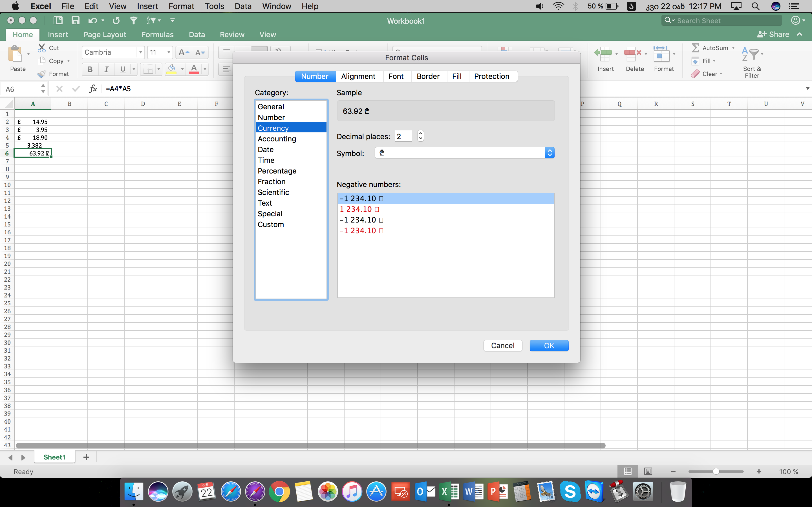Image resolution: width=812 pixels, height=507 pixels.
Task: Expand the font size dropdown
Action: click(169, 52)
